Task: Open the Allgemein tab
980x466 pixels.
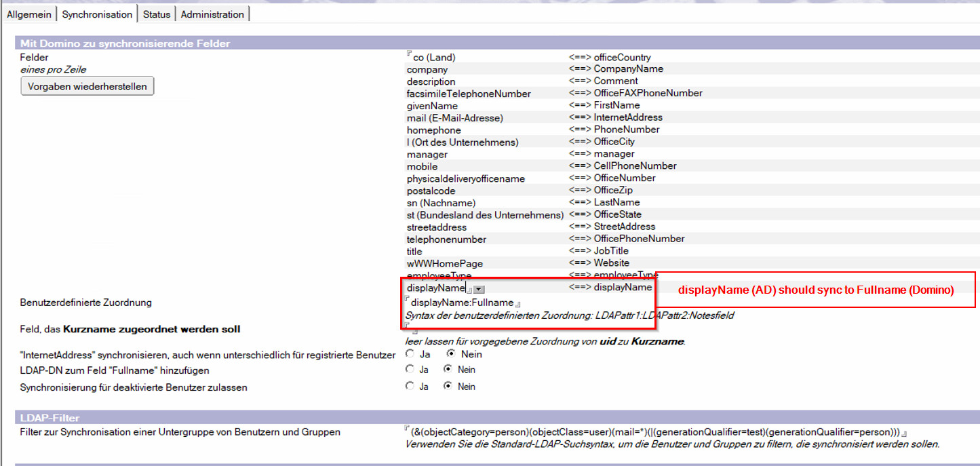Action: [x=29, y=14]
